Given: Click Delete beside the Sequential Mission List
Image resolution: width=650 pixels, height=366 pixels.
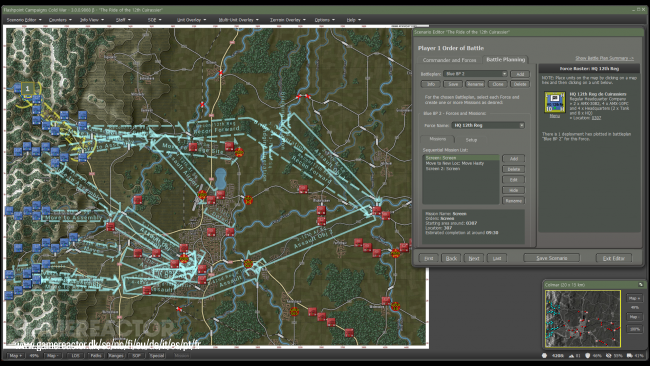Looking at the screenshot, I should point(514,169).
